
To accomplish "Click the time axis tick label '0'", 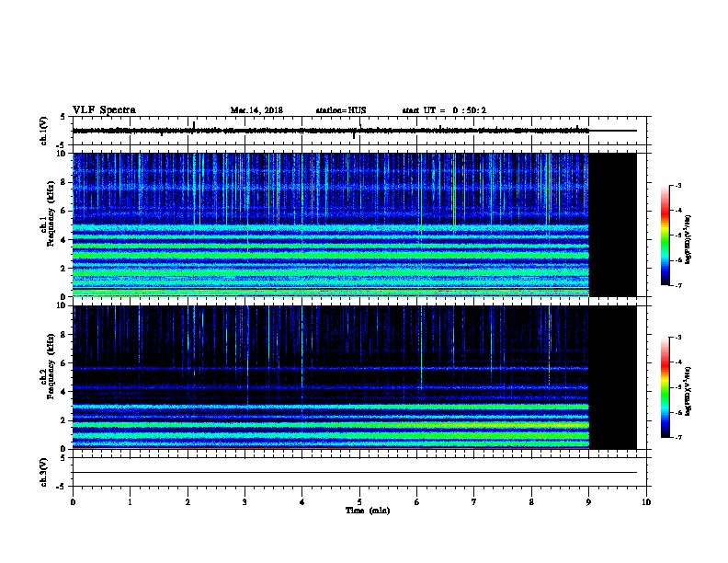I will 73,502.
